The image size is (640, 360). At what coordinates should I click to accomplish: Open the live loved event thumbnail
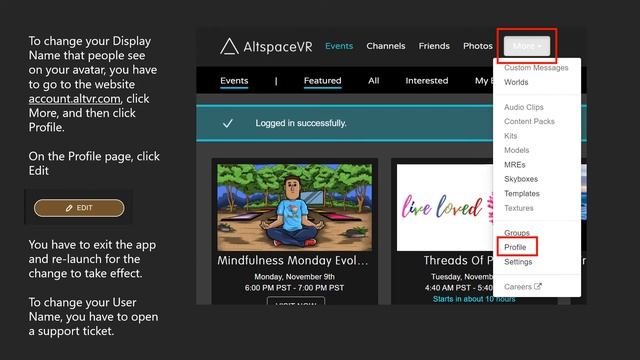click(x=445, y=207)
